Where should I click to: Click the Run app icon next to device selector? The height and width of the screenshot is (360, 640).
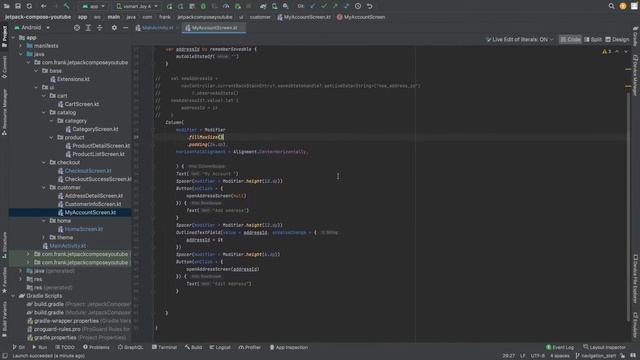pyautogui.click(x=169, y=6)
